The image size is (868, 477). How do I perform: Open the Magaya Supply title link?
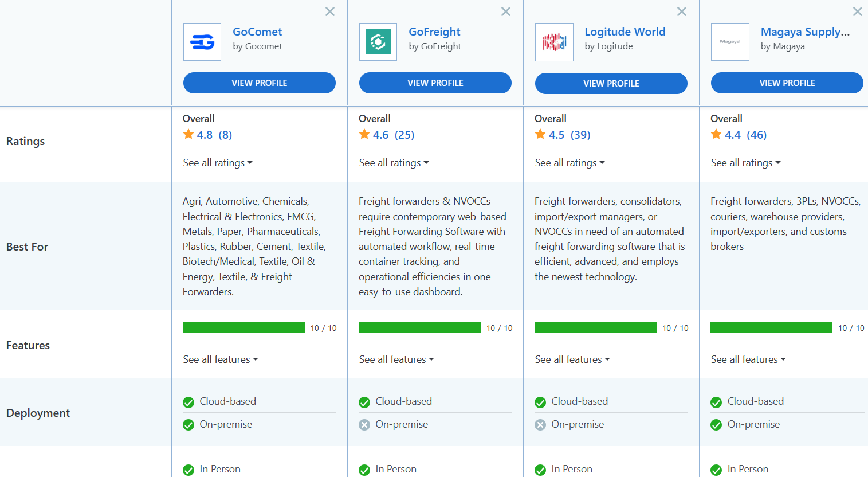[805, 32]
